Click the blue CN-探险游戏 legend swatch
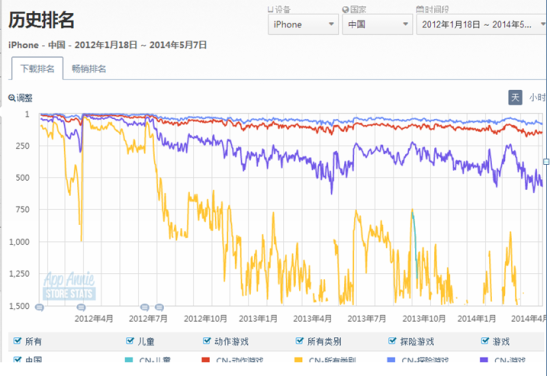This screenshot has height=376, width=550. (391, 360)
